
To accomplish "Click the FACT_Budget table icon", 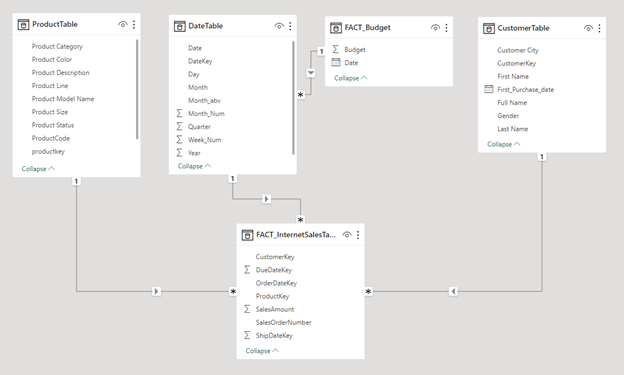I will [x=336, y=28].
